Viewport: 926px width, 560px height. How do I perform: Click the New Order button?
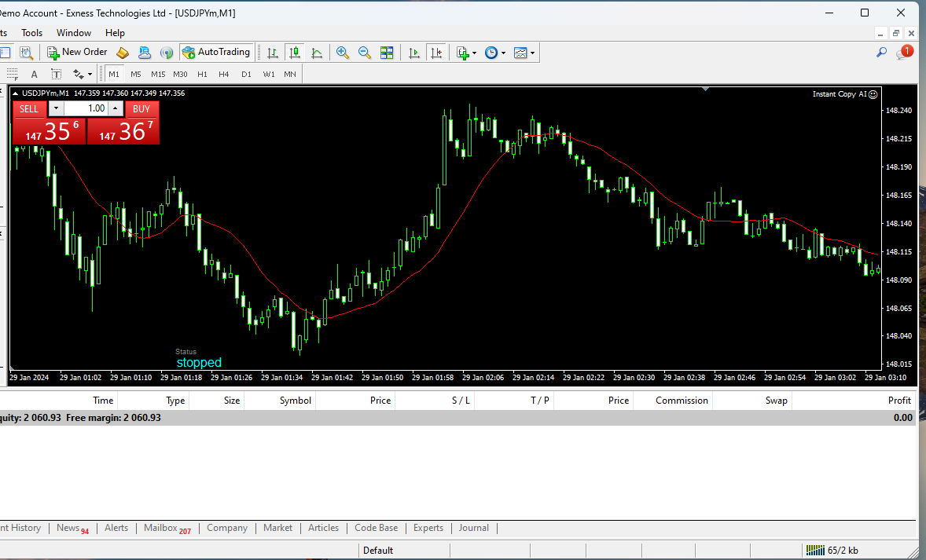tap(77, 53)
